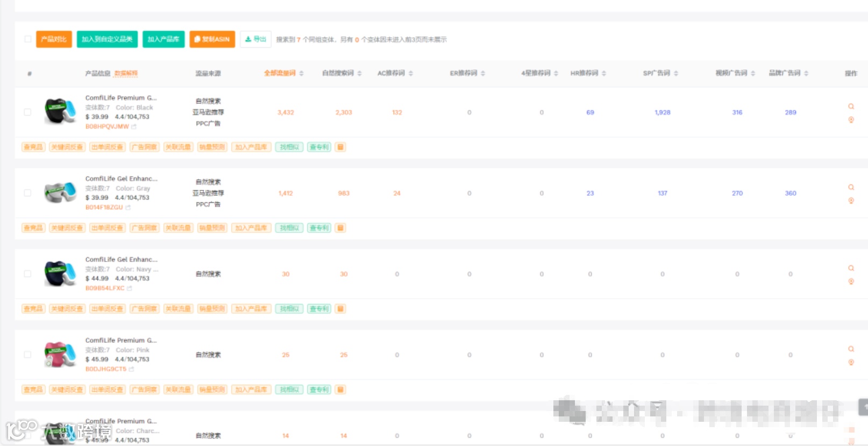Image resolution: width=868 pixels, height=446 pixels.
Task: Click the Black ComfiLife cushion thumbnail
Action: click(60, 111)
